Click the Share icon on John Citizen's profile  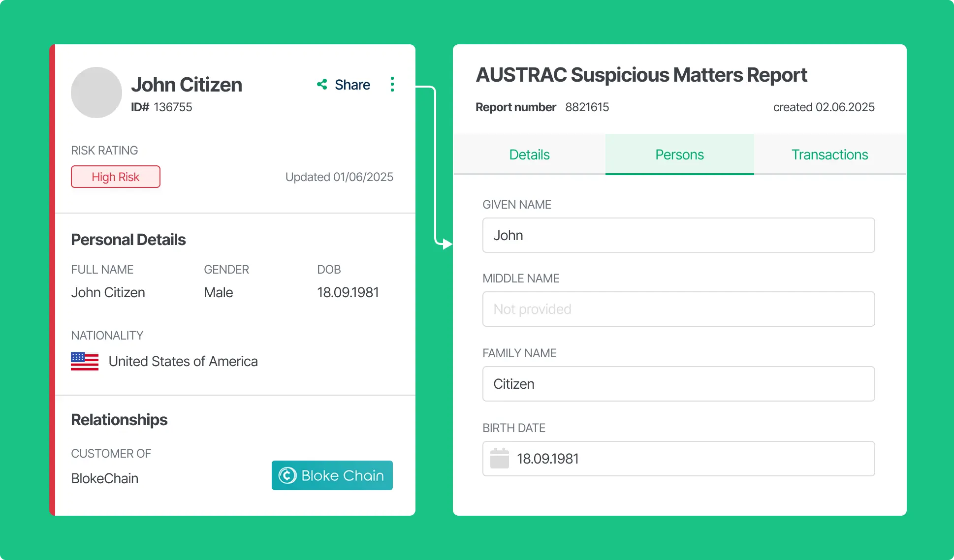pos(322,84)
